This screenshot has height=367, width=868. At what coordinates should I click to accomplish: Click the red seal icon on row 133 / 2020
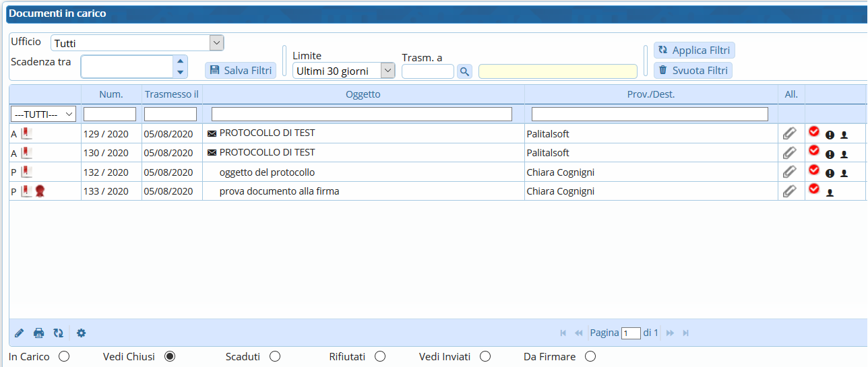40,191
